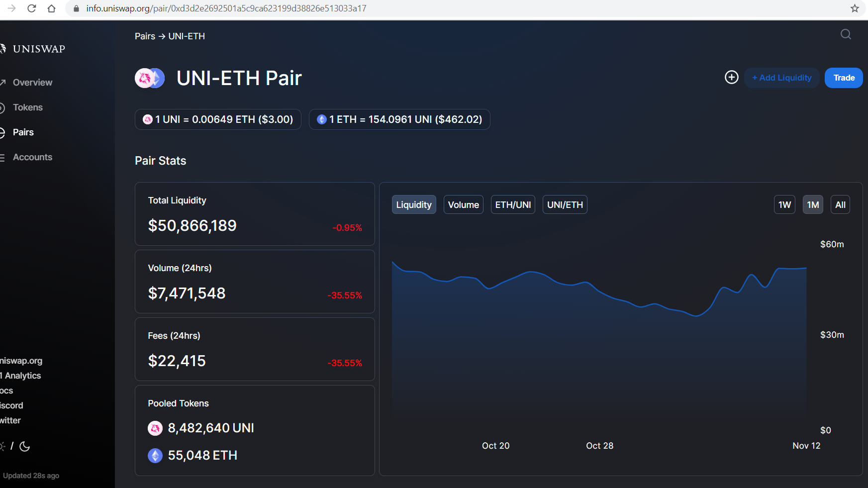Click the Pair Stats section heading
868x488 pixels.
(160, 161)
